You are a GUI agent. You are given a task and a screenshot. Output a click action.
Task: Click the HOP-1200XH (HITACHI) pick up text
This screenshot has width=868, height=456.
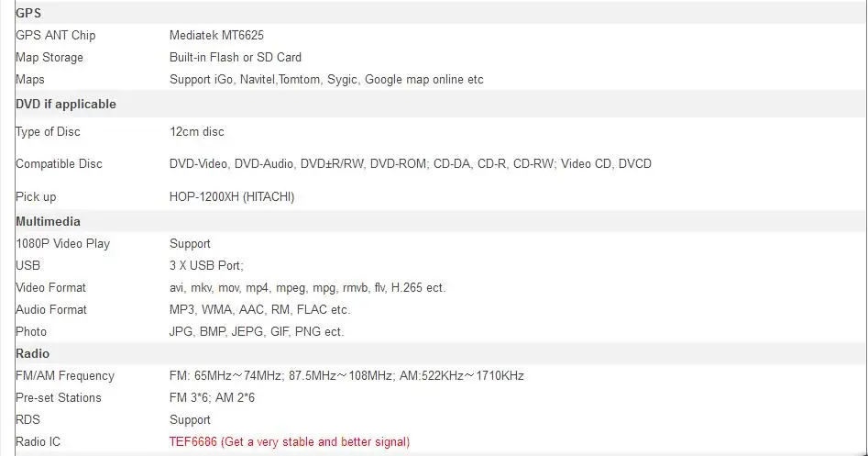point(232,197)
